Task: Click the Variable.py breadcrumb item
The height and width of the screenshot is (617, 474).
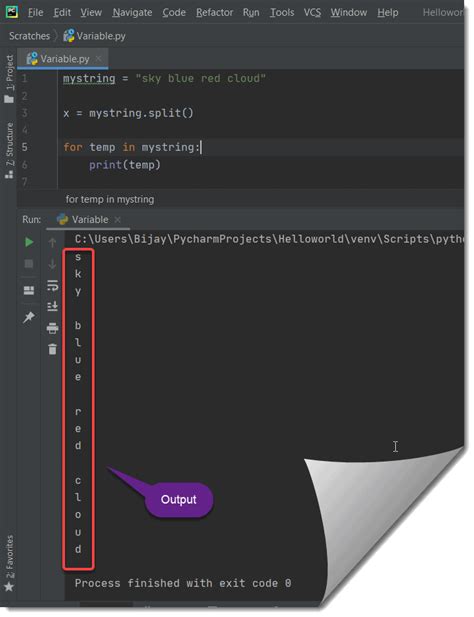Action: pos(94,36)
